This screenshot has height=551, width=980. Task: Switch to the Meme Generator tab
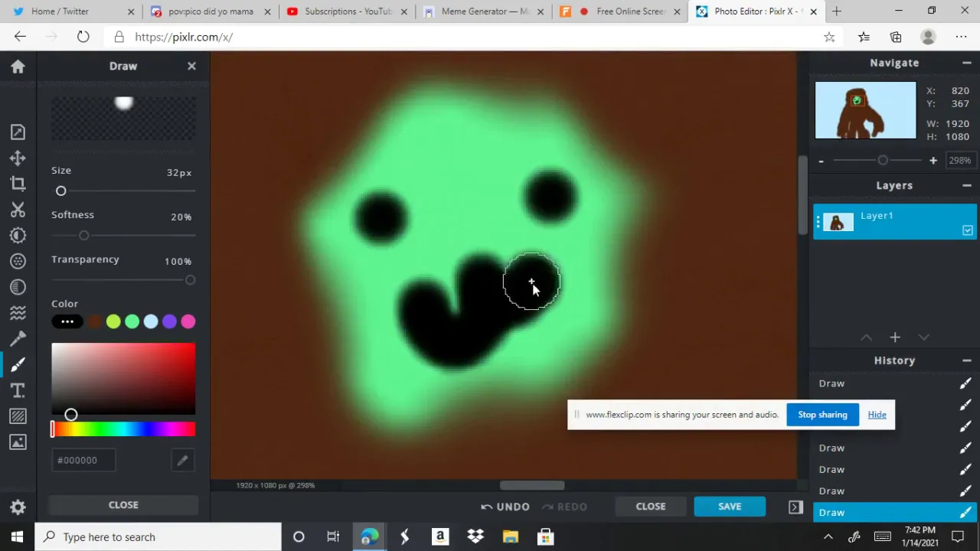click(483, 11)
